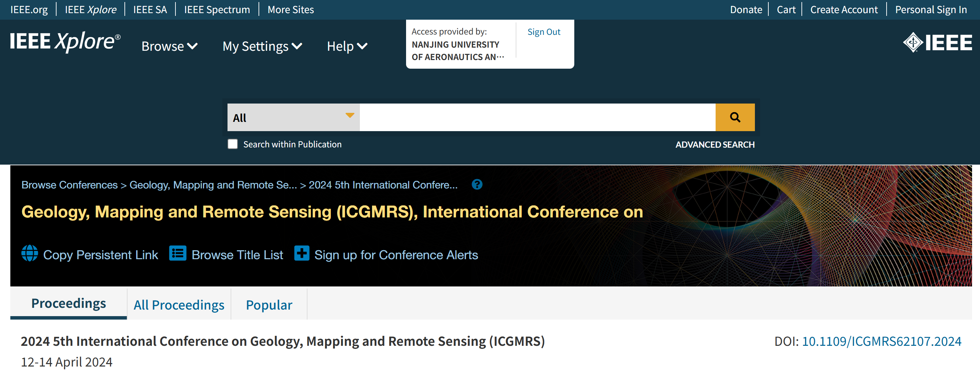Click the list icon beside Browse Title List

coord(178,253)
